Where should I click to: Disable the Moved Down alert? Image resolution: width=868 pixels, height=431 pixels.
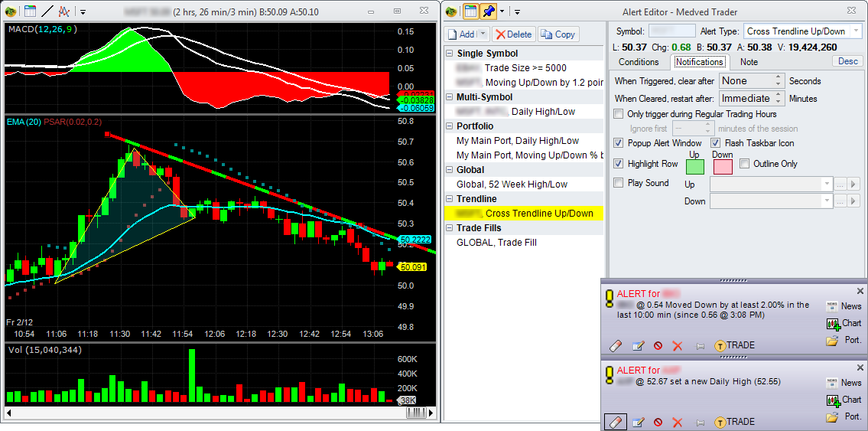(658, 346)
